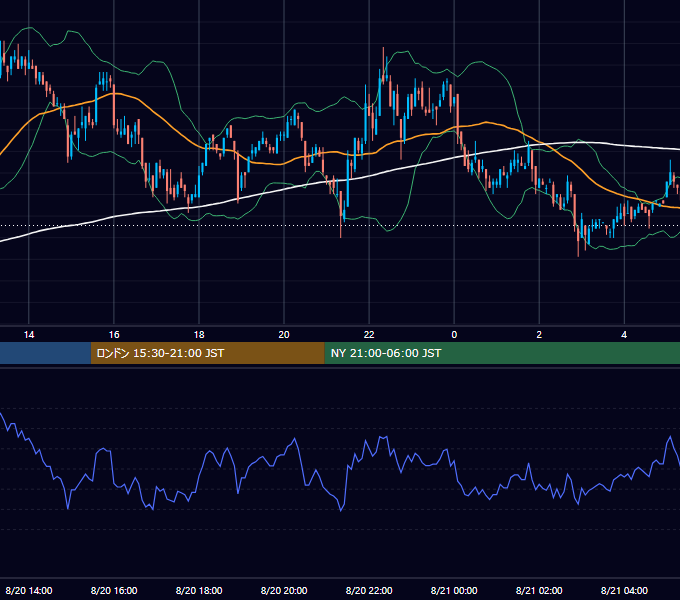Click the 8/21 04:00 time label
The width and height of the screenshot is (680, 600).
coord(624,590)
